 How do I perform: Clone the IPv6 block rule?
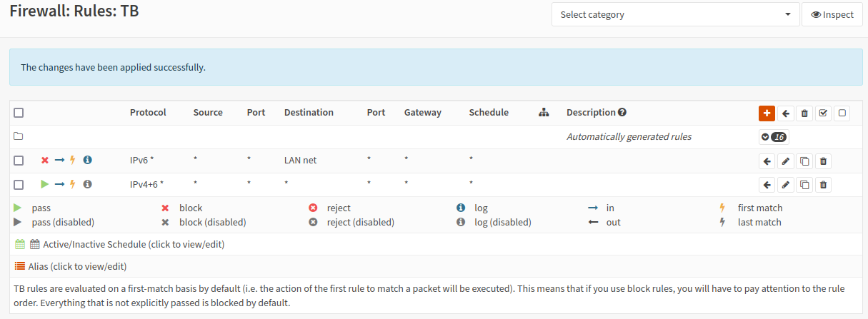pos(804,161)
